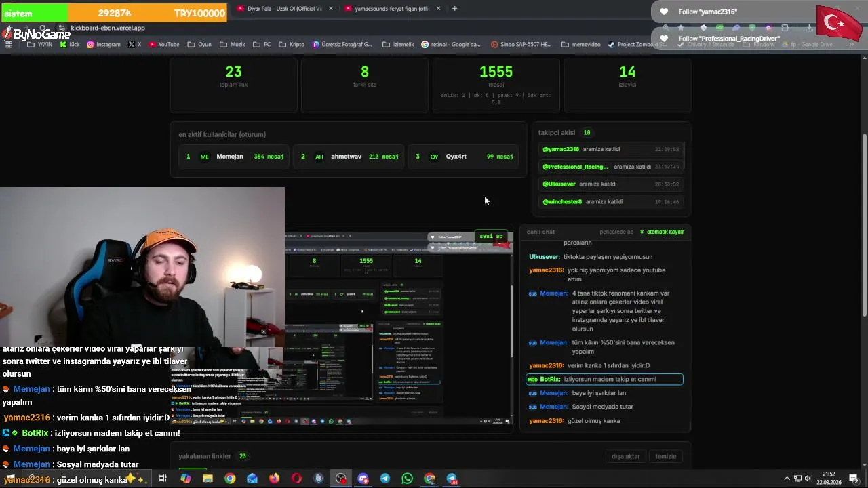Screen dimensions: 868x488
Task: Close the yamacsounds-feryat figan tab
Action: click(439, 9)
